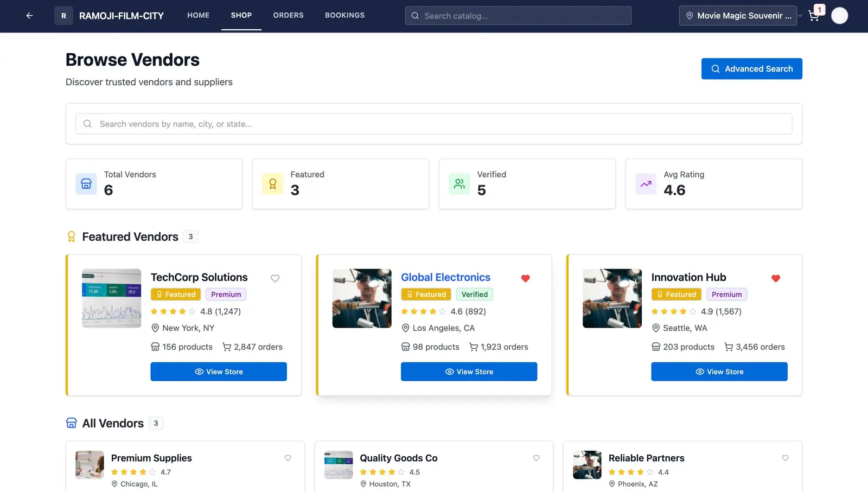The height and width of the screenshot is (492, 868).
Task: Open the Orders tab
Action: tap(288, 15)
